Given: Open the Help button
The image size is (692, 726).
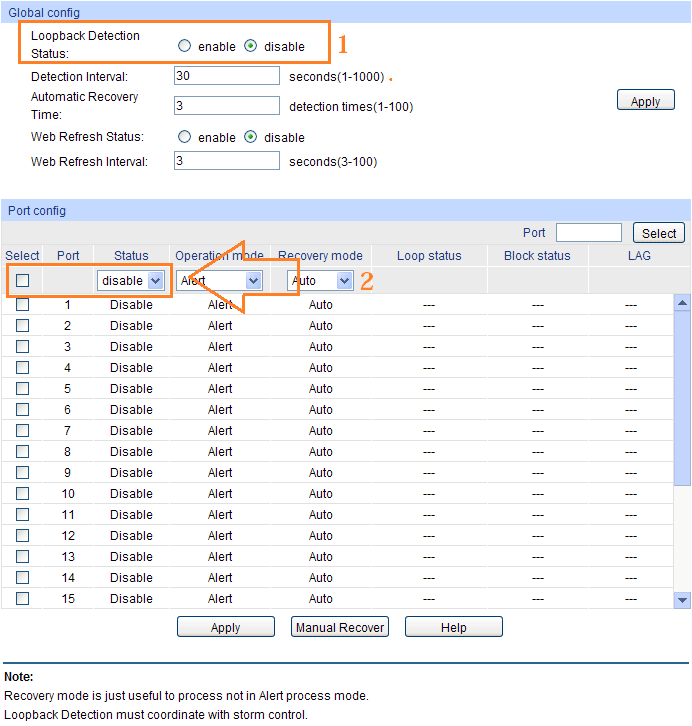Looking at the screenshot, I should (453, 627).
